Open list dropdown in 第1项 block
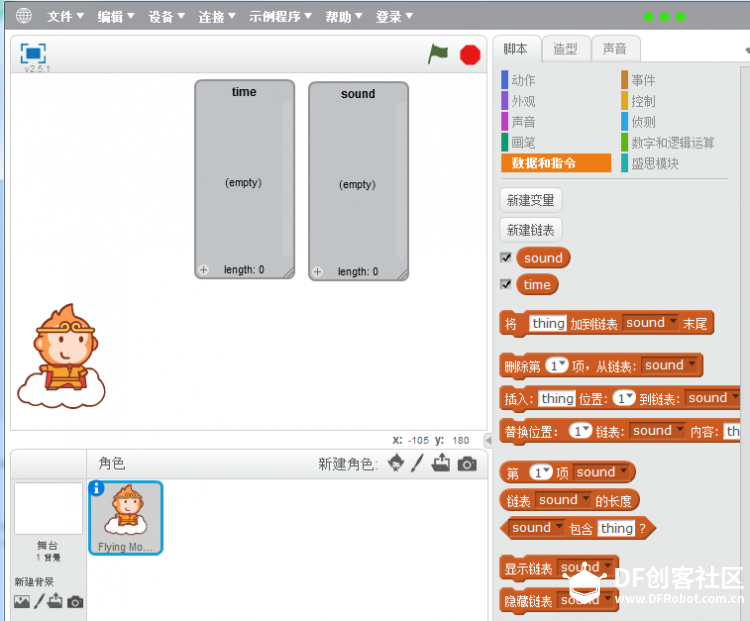The height and width of the screenshot is (621, 750). pos(601,473)
